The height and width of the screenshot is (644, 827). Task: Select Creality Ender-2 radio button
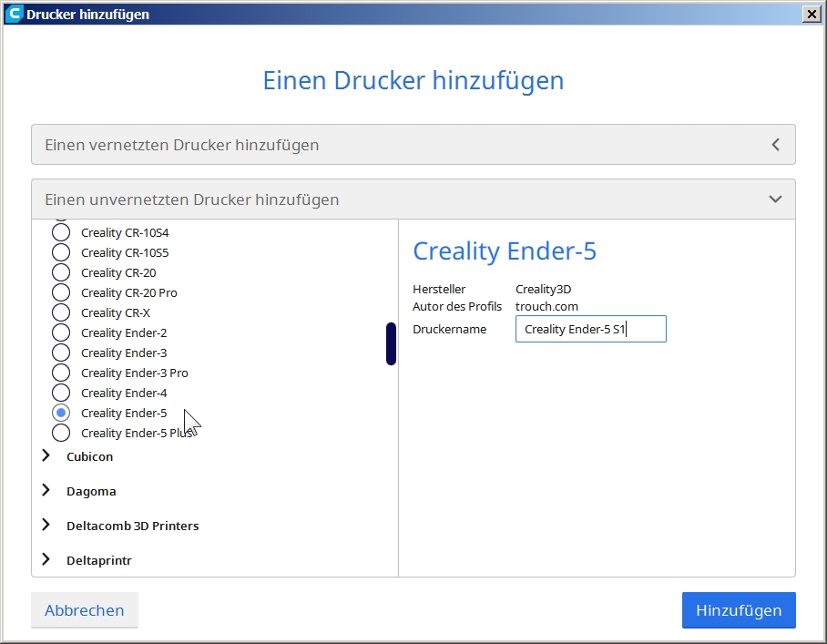(61, 332)
